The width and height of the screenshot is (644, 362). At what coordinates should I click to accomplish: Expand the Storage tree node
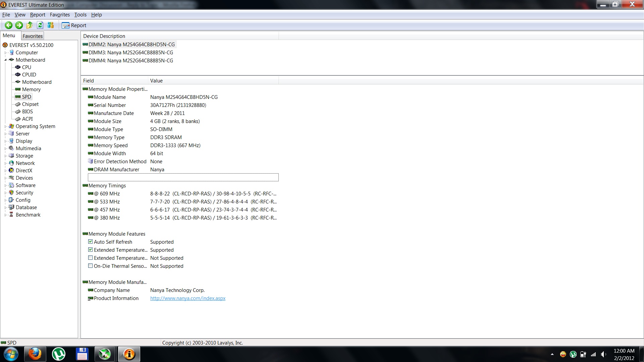(5, 156)
